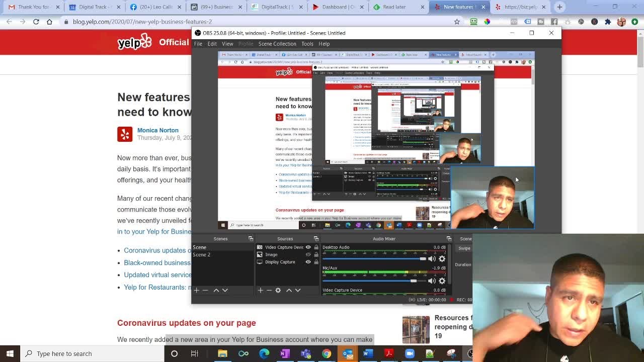The image size is (644, 362).
Task: Open Task View on the taskbar
Action: [194, 353]
